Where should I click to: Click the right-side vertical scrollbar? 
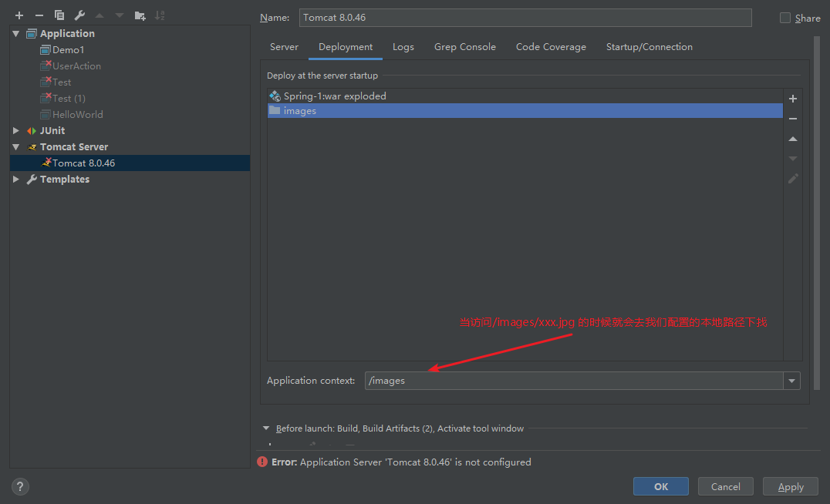click(x=817, y=212)
